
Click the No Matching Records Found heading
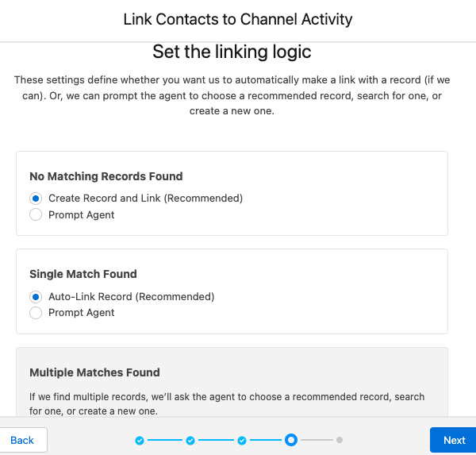pyautogui.click(x=106, y=176)
